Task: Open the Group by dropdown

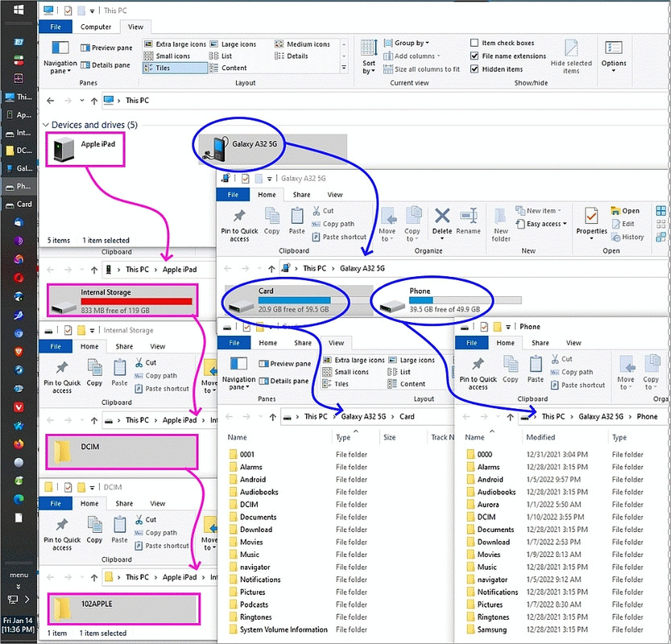Action: [407, 43]
